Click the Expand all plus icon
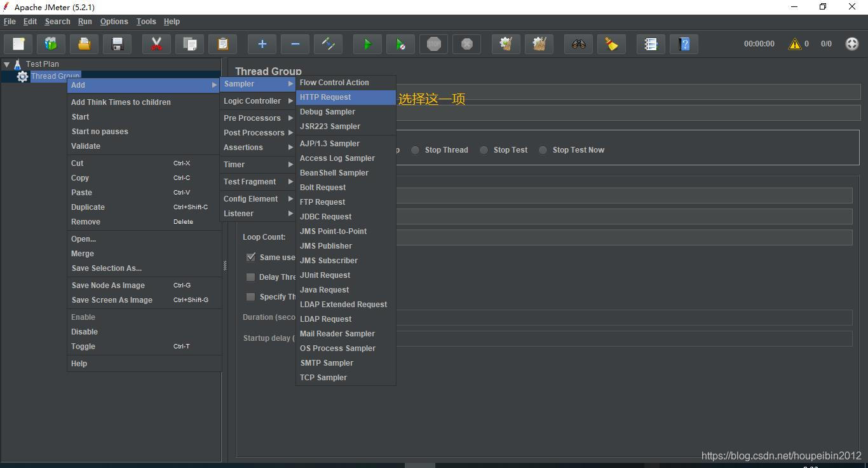This screenshot has width=868, height=468. point(262,44)
